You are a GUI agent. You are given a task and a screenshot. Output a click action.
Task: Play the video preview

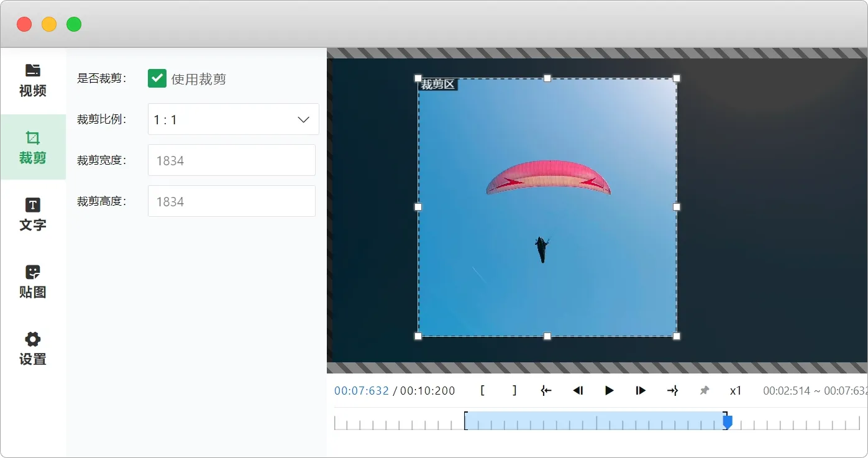pos(610,390)
